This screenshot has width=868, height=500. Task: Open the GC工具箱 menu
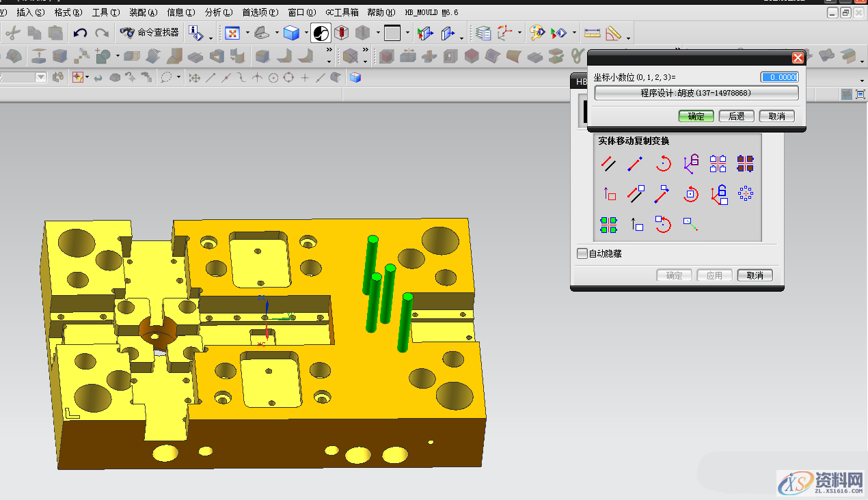point(342,12)
